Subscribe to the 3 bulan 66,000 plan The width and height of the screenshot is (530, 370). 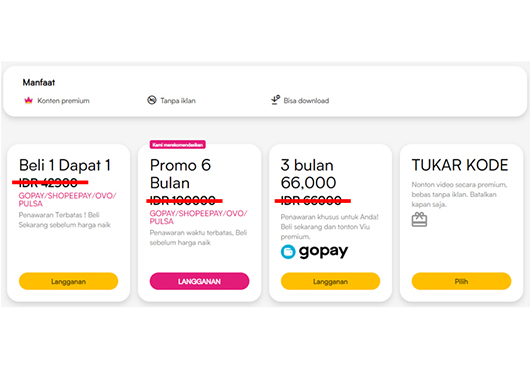pyautogui.click(x=330, y=281)
